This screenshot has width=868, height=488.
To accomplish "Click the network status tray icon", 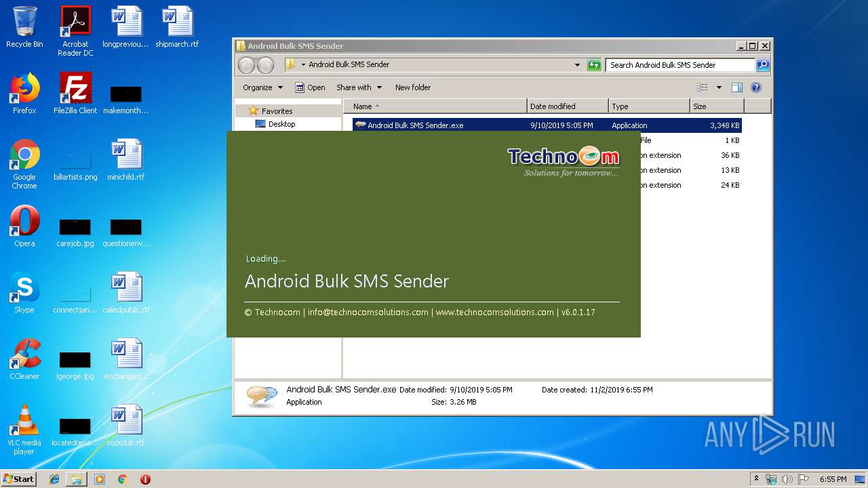I will [771, 479].
